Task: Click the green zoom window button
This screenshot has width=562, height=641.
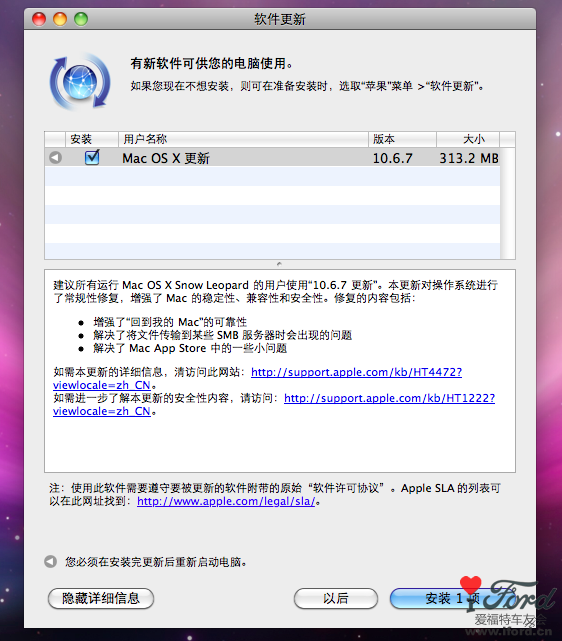Action: coord(81,19)
